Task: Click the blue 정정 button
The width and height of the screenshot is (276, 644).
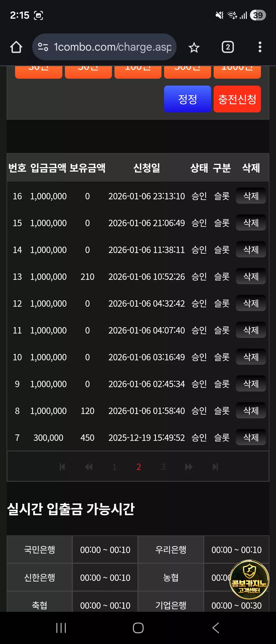Action: pos(188,99)
